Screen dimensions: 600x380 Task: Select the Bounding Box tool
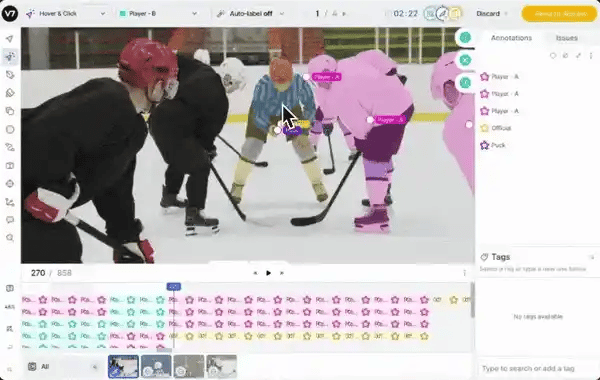(10, 111)
